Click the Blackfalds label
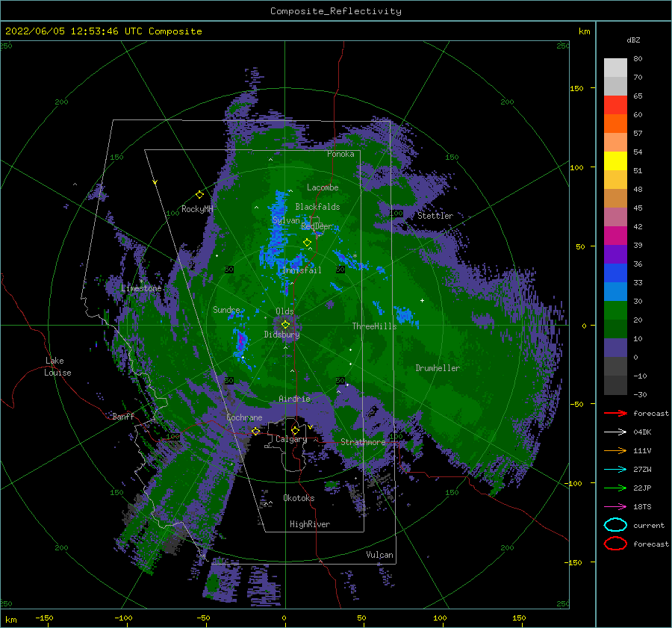This screenshot has width=672, height=628. tap(317, 207)
